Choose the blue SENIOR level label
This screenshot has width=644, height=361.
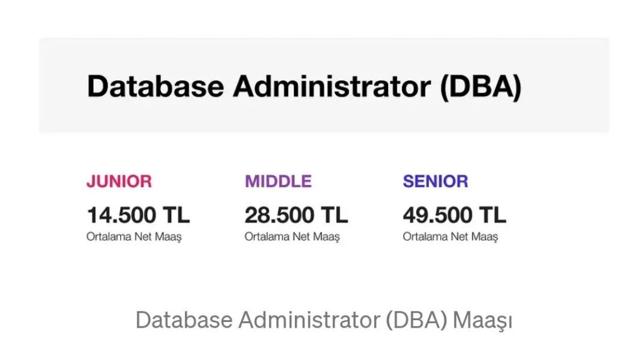[435, 182]
